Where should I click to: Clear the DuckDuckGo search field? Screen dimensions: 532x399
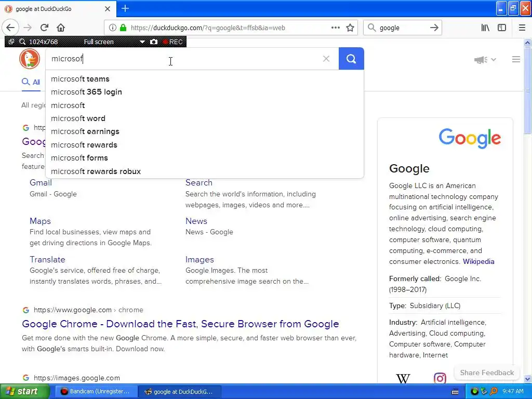click(x=326, y=59)
